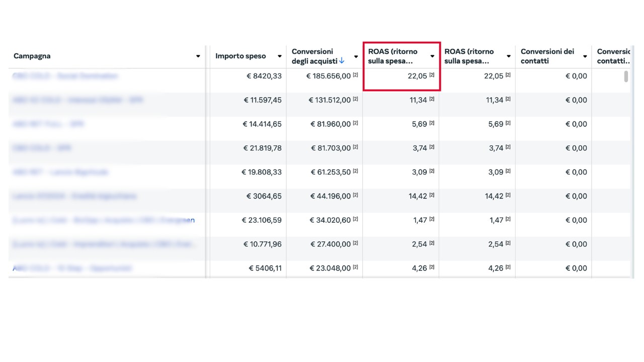Click the [2] footnote next to € 185.656,00
The image size is (644, 362).
point(355,75)
